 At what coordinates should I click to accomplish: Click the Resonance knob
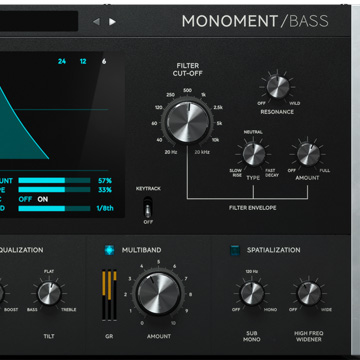[x=278, y=87]
